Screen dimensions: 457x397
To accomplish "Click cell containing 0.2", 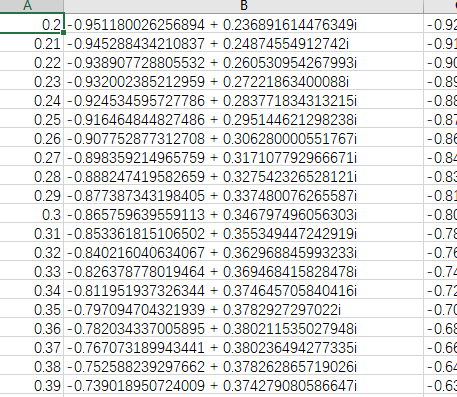I will pos(31,23).
